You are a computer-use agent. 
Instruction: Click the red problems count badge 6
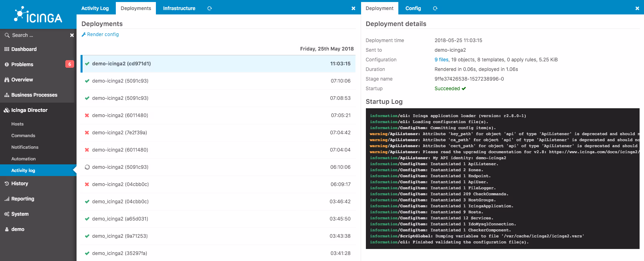[70, 64]
